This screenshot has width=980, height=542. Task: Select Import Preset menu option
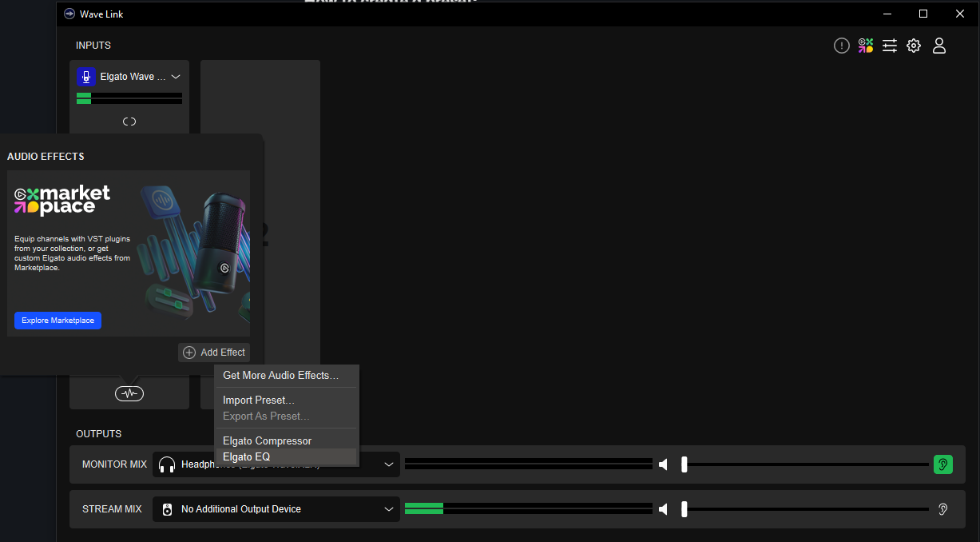point(259,400)
